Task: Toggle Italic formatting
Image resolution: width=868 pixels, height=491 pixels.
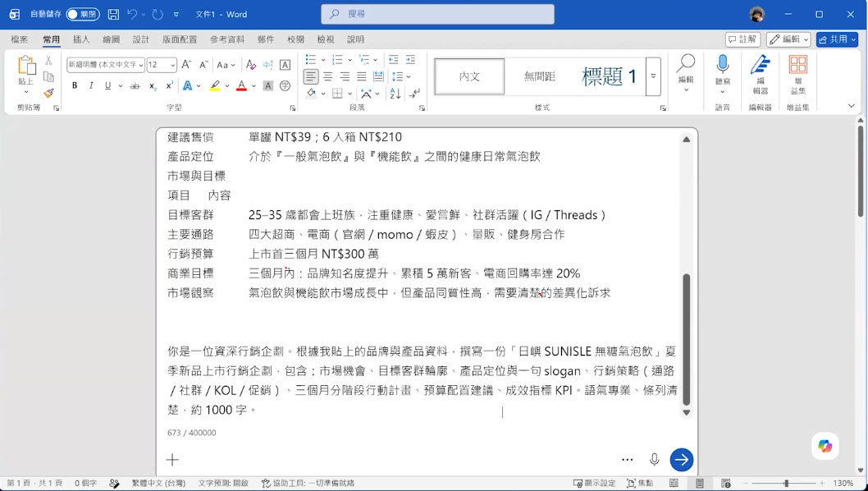Action: [91, 86]
